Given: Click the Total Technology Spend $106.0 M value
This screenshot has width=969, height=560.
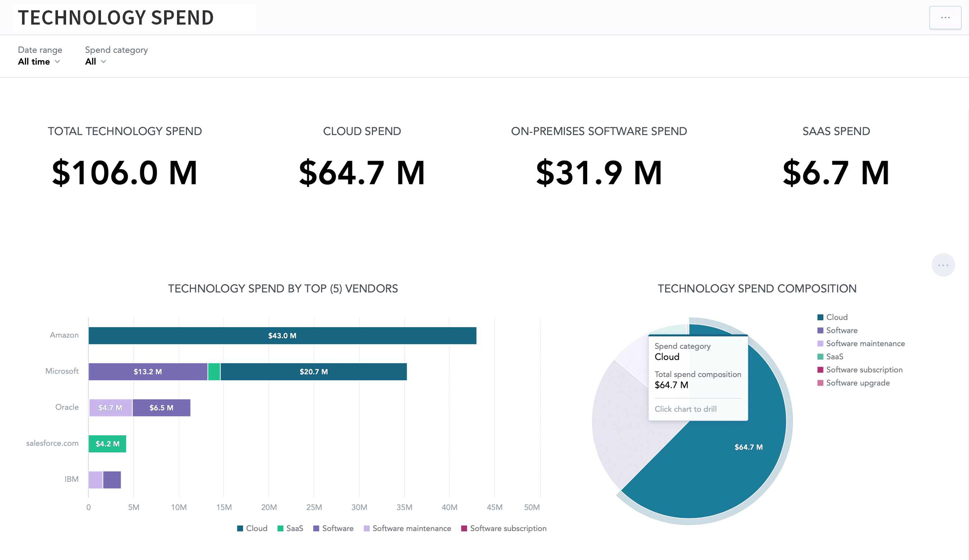Looking at the screenshot, I should [x=124, y=173].
